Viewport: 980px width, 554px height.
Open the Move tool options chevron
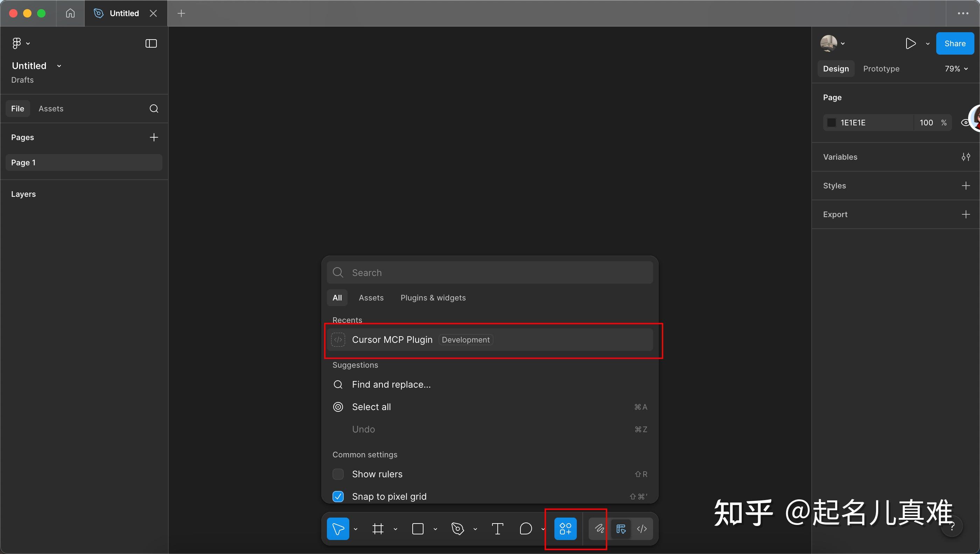pos(355,529)
